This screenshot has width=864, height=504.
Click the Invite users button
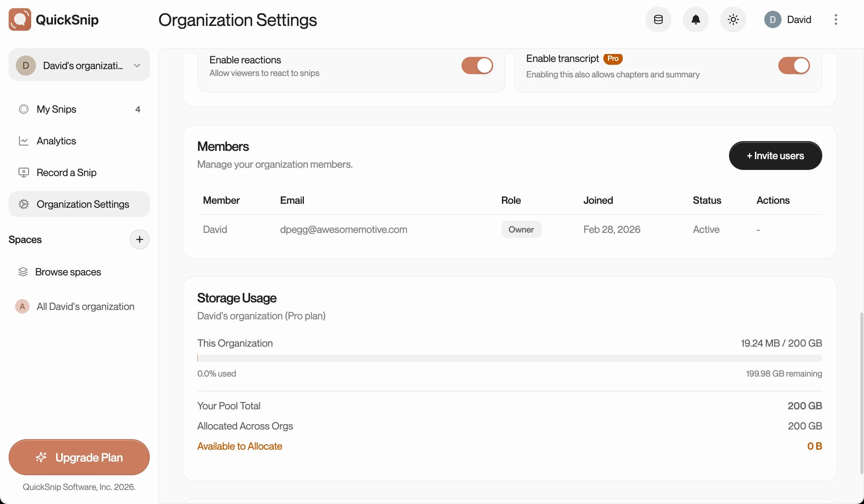tap(775, 156)
